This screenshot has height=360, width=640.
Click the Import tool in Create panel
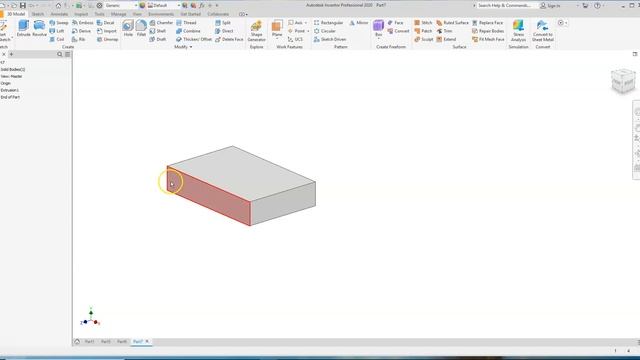coord(107,31)
